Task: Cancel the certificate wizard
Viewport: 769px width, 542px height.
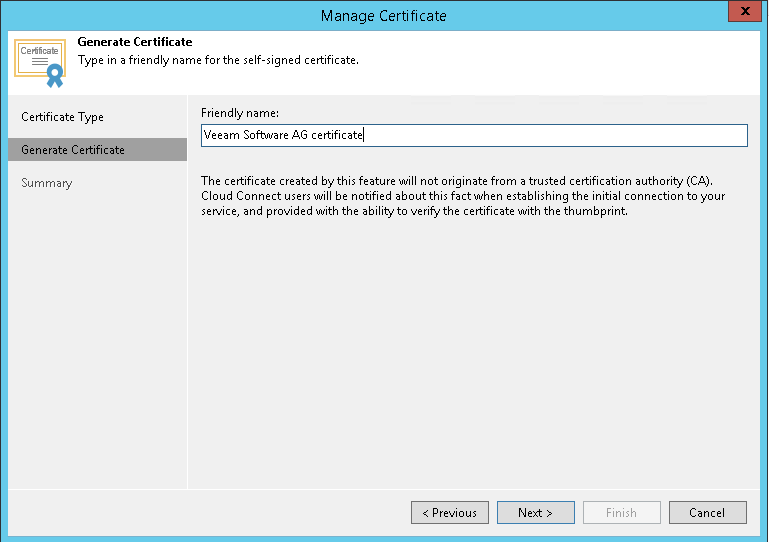Action: (707, 513)
